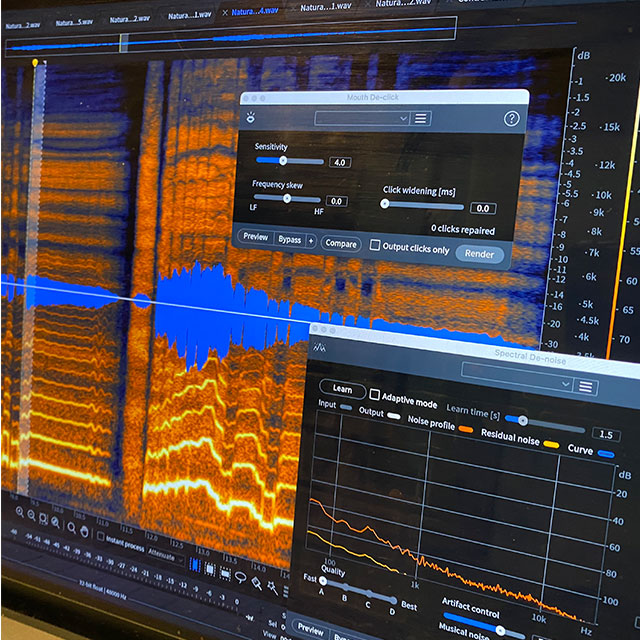
Task: Click the help icon in Mouth De-click
Action: (511, 119)
